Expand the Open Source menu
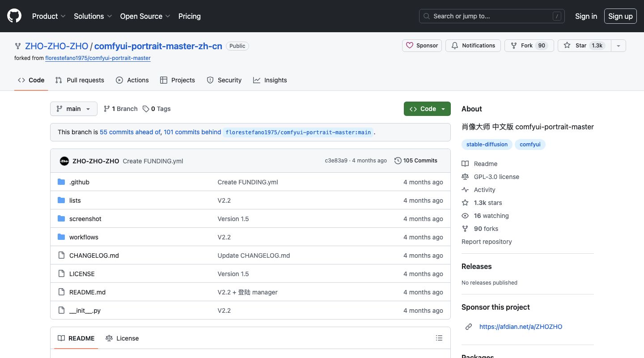The image size is (644, 358). point(145,16)
